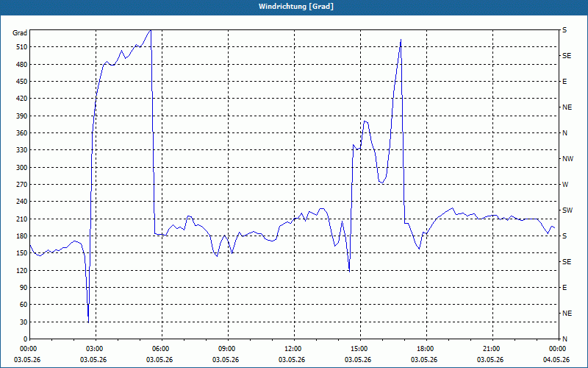
Task: Click the "03:00" time label
Action: (95, 349)
